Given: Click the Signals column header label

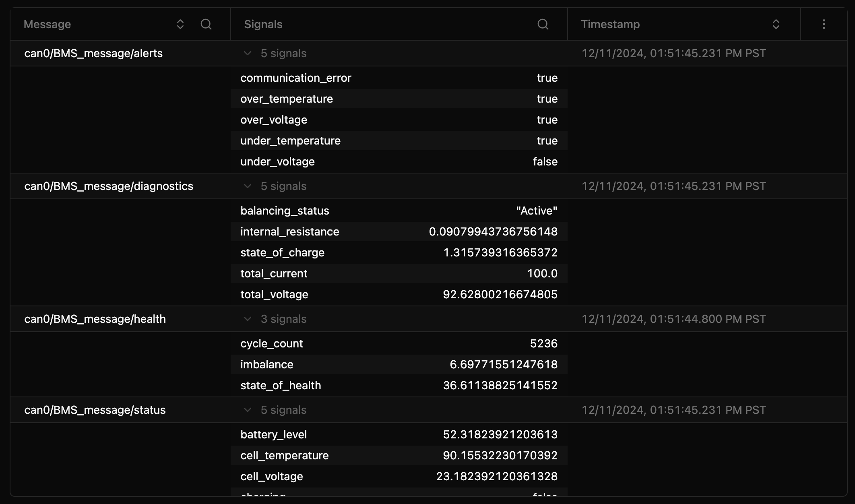Looking at the screenshot, I should [x=263, y=24].
